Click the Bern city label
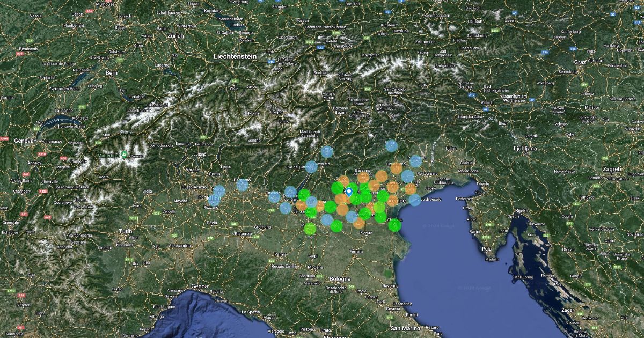 [112, 72]
